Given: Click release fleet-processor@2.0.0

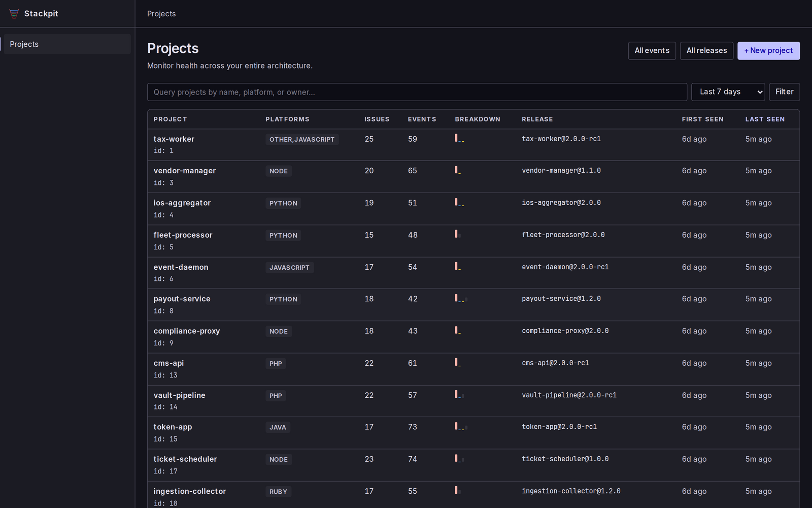Looking at the screenshot, I should (563, 235).
